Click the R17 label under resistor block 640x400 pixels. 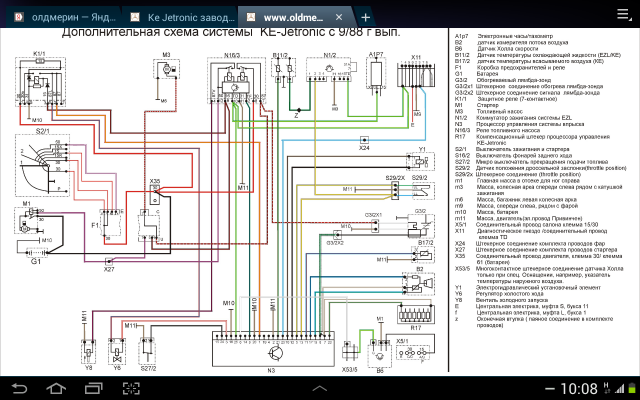tap(416, 328)
